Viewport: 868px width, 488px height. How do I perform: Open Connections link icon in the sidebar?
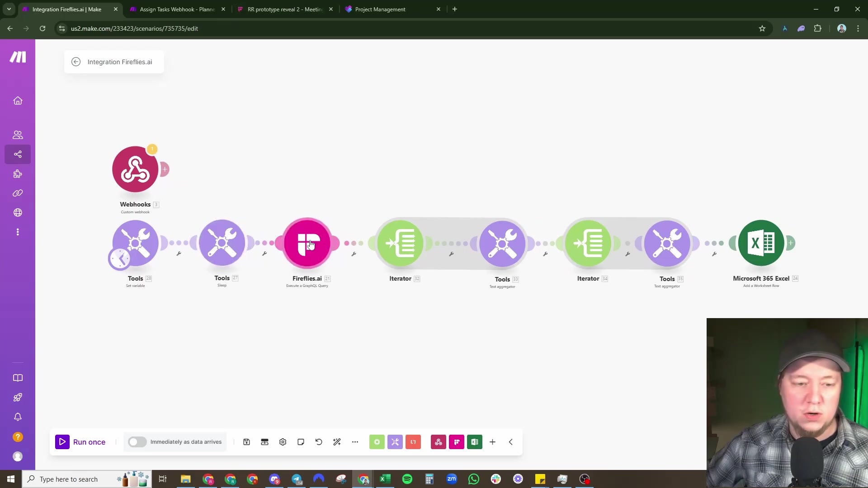18,193
